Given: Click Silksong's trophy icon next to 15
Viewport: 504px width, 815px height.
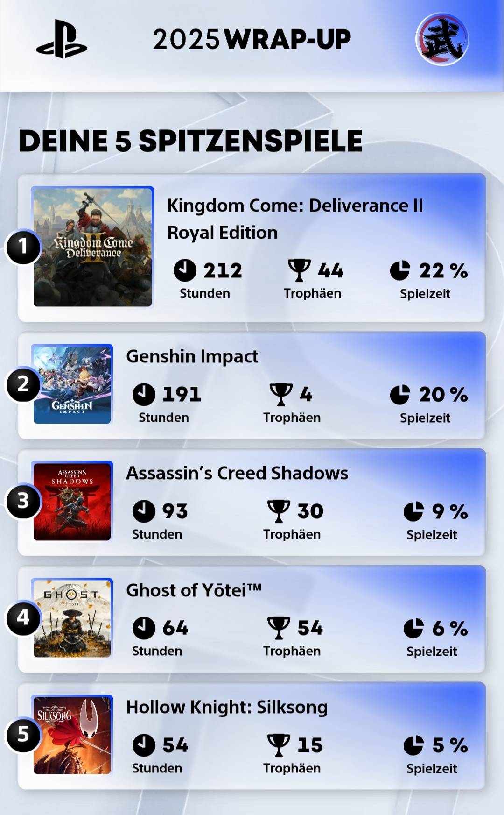Looking at the screenshot, I should point(279,745).
